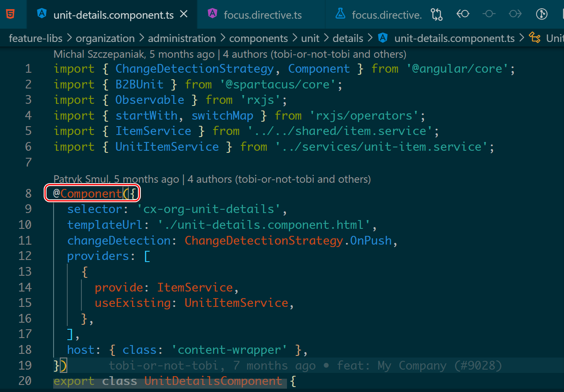Click the orange class symbol icon in breadcrumbs

point(535,38)
